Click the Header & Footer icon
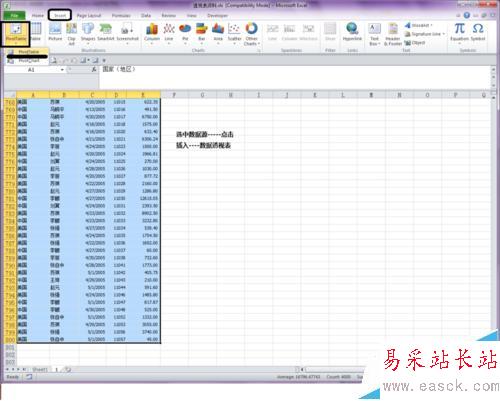 393,29
